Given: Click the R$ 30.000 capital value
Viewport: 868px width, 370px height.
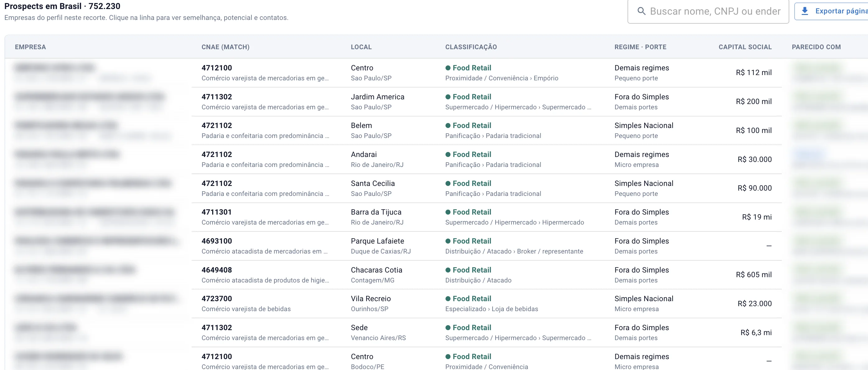Looking at the screenshot, I should click(x=754, y=159).
